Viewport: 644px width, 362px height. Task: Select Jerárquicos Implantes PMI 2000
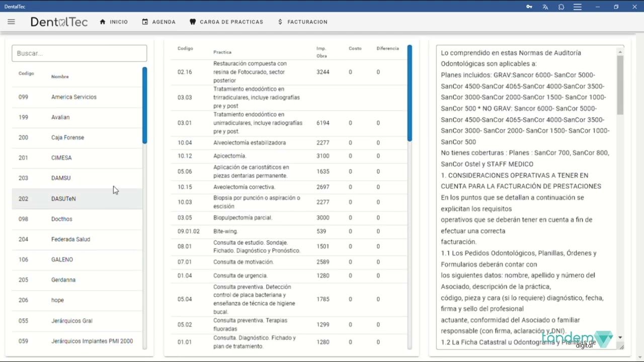point(77,341)
